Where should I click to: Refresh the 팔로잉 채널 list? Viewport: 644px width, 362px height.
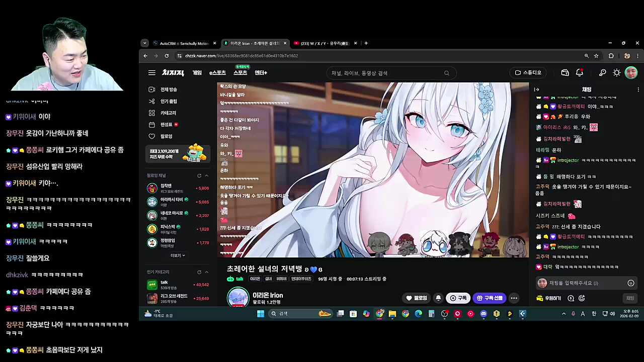click(199, 175)
